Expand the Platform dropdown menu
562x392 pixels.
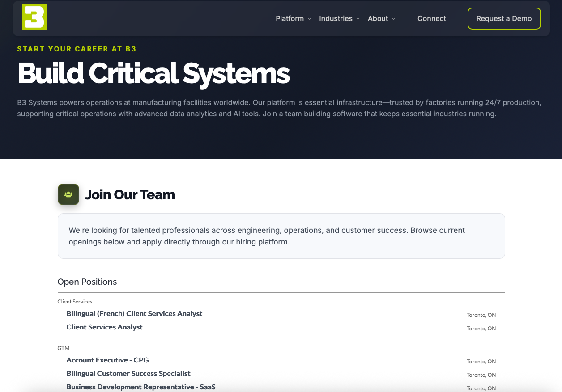tap(294, 19)
